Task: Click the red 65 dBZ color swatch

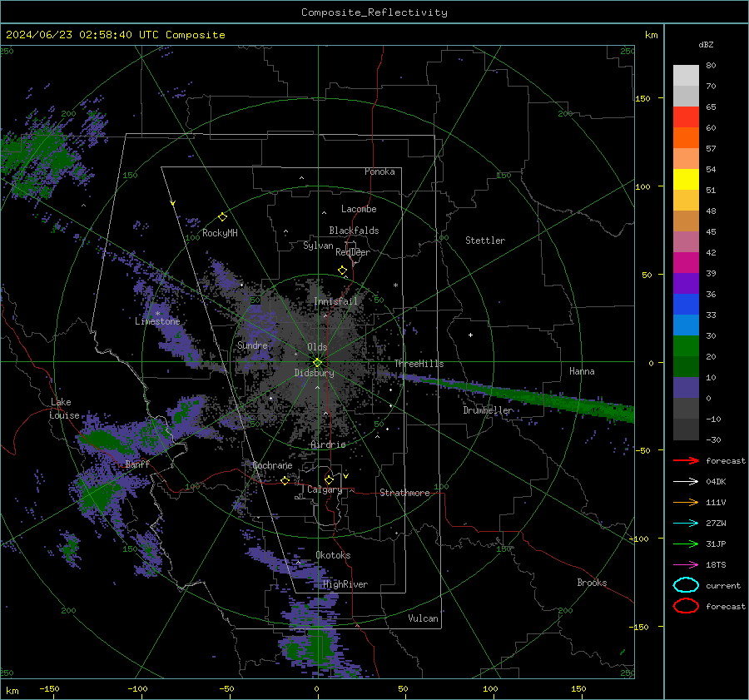Action: (686, 117)
